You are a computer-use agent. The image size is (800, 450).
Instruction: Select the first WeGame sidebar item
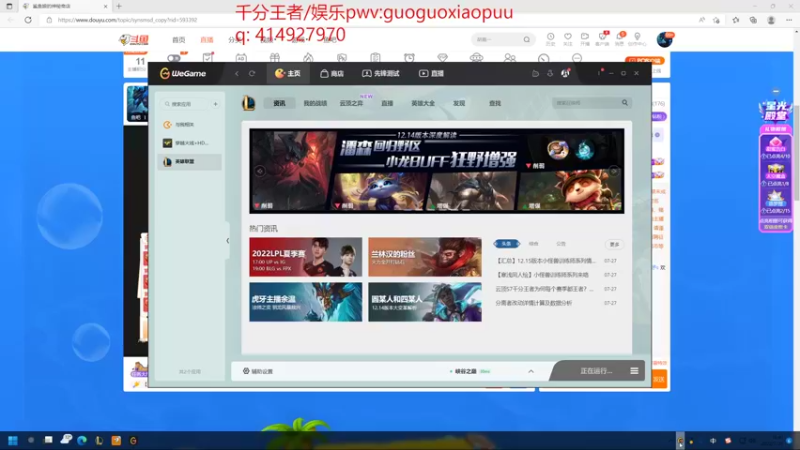(x=189, y=124)
